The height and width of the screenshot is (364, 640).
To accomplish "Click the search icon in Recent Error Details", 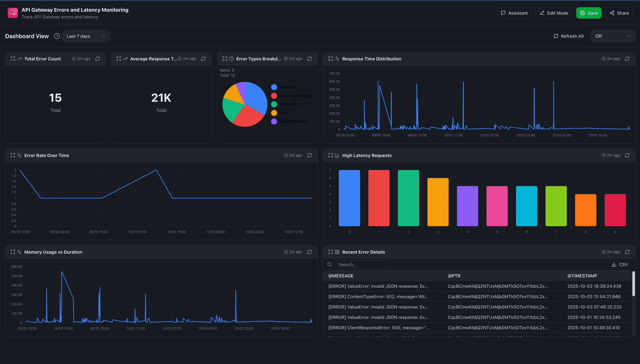I will coord(330,264).
